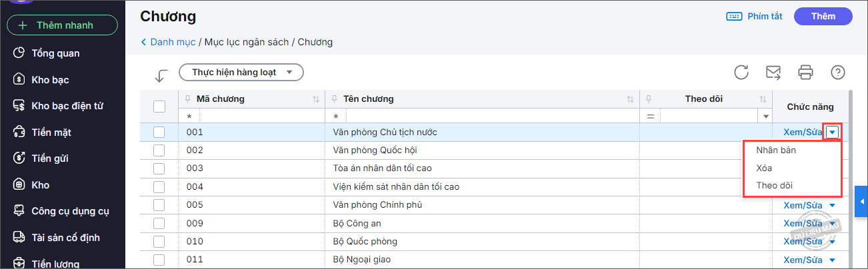
Task: Sort by Mã chương column arrows
Action: (x=315, y=99)
